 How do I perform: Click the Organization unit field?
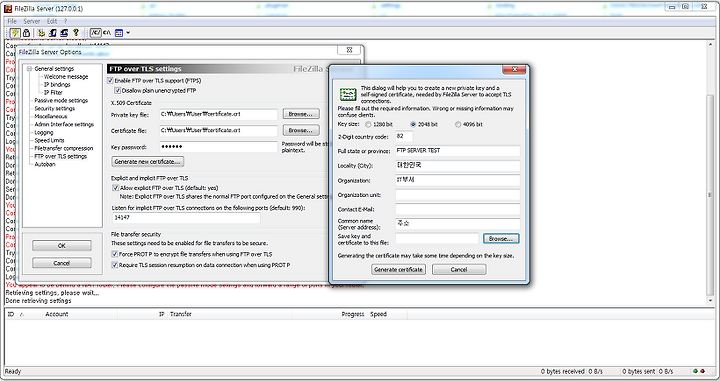point(457,195)
